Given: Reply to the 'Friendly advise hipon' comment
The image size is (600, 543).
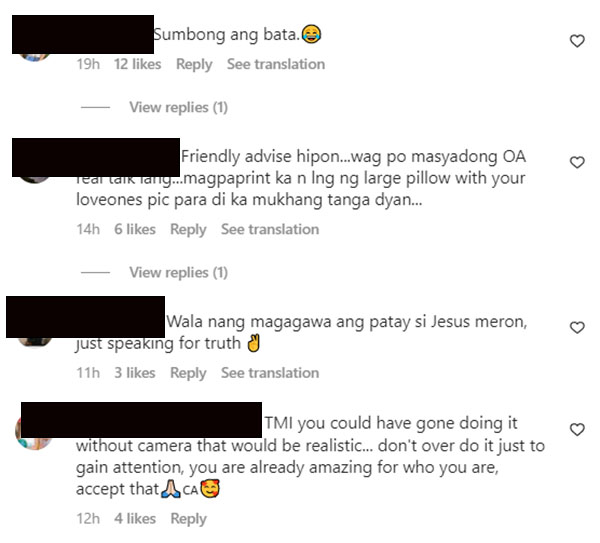Looking at the screenshot, I should pos(188,230).
